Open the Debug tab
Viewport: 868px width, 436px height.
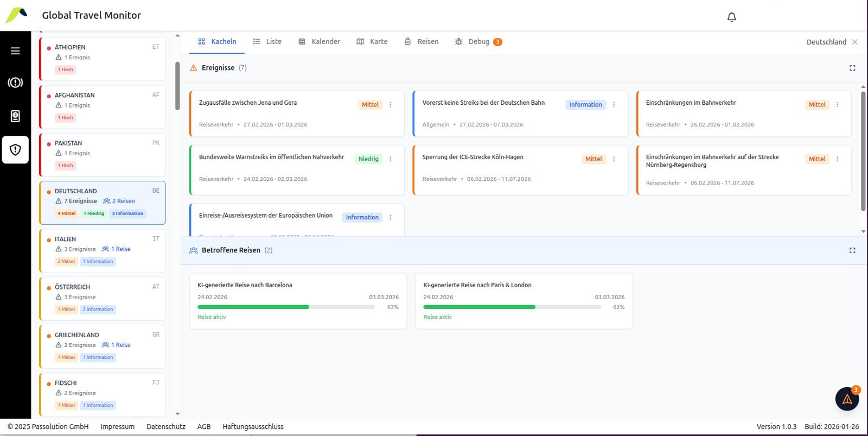478,42
